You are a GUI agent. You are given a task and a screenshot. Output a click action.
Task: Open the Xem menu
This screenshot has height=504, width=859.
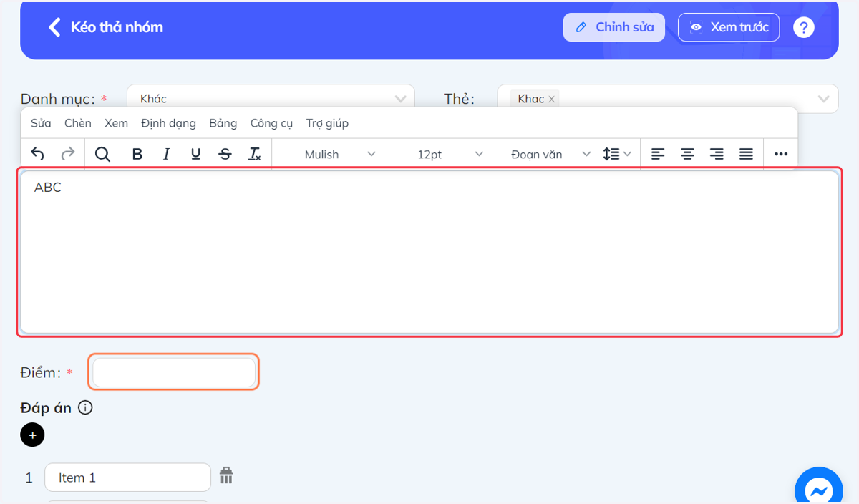tap(116, 123)
